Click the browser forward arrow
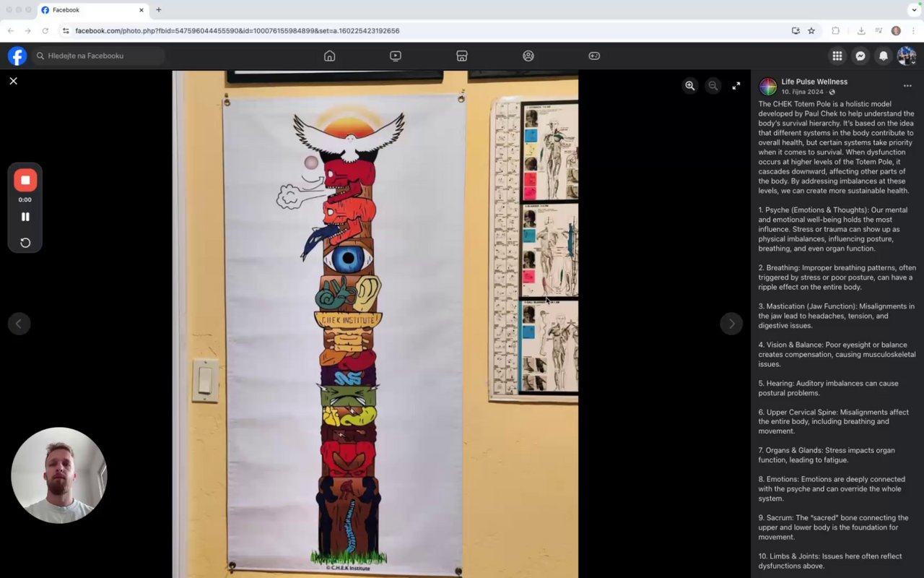Image resolution: width=924 pixels, height=578 pixels. (27, 31)
